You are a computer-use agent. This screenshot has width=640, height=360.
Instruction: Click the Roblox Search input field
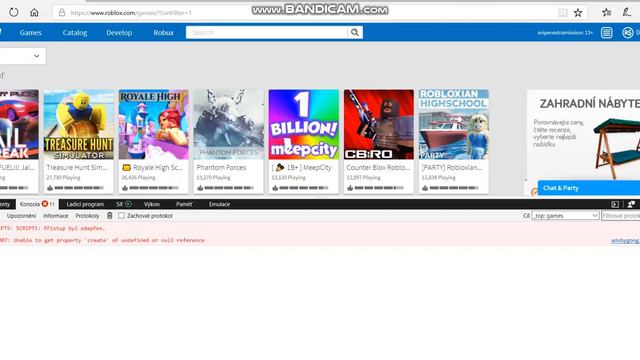tap(267, 32)
